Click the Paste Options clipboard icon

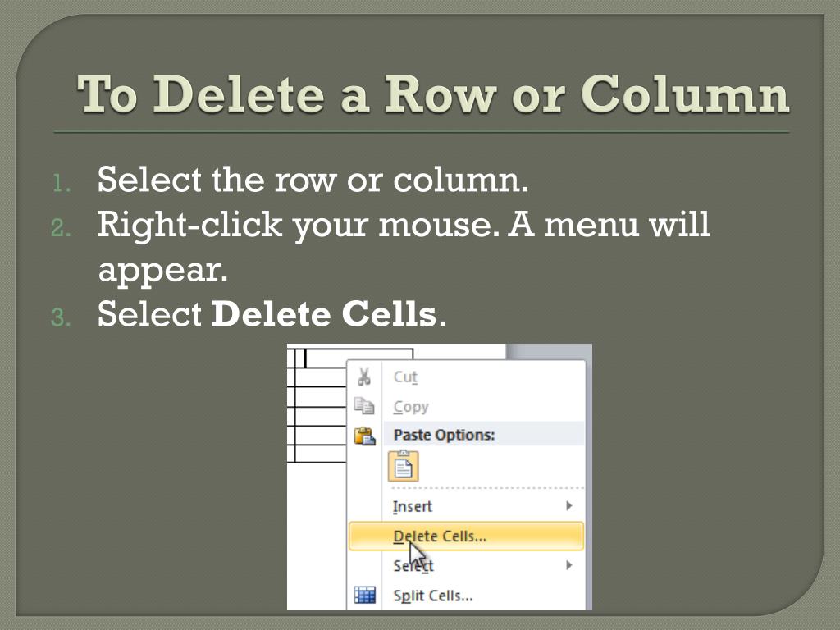(x=364, y=436)
